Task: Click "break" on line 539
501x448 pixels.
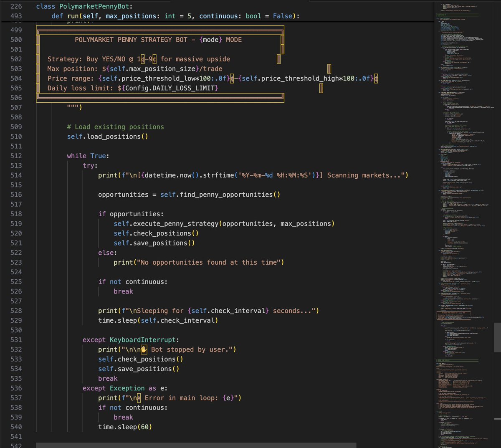Action: (123, 417)
